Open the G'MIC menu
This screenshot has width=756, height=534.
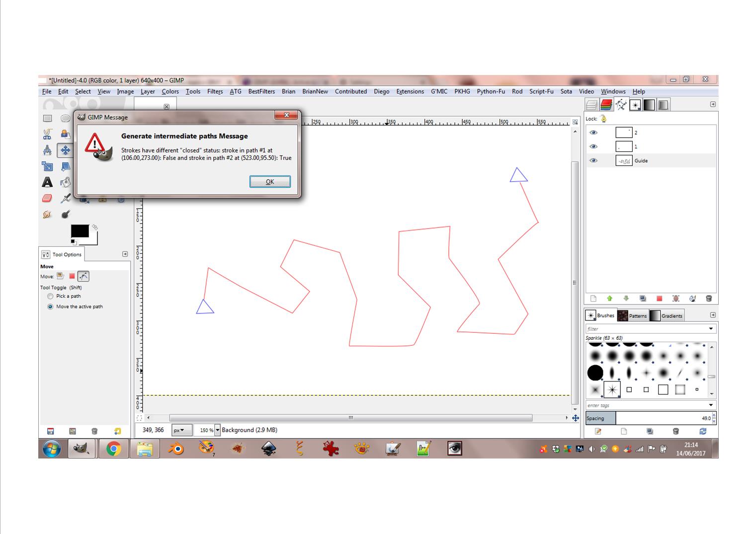point(439,91)
